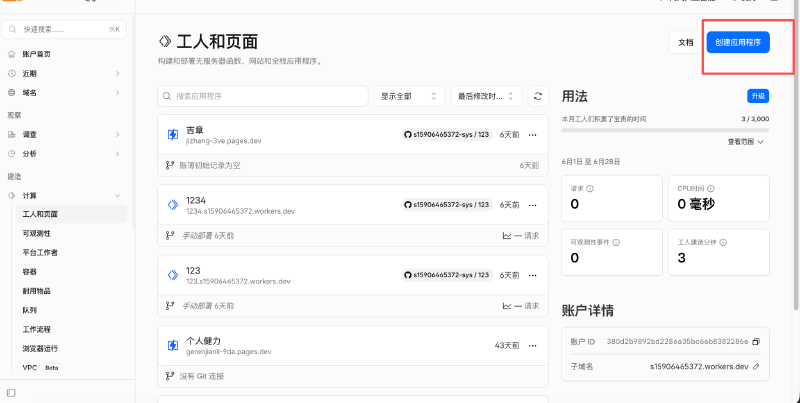Click the info icon next to 可观测性事件

click(x=616, y=242)
